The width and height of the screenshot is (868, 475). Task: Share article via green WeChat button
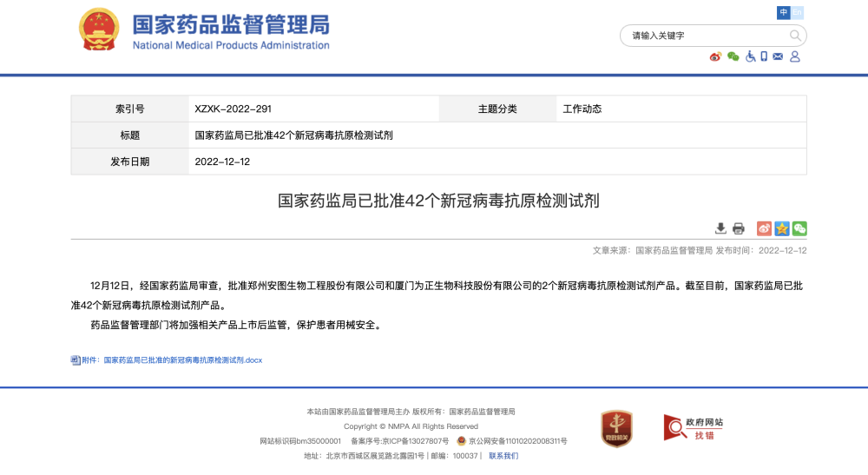[x=799, y=228]
